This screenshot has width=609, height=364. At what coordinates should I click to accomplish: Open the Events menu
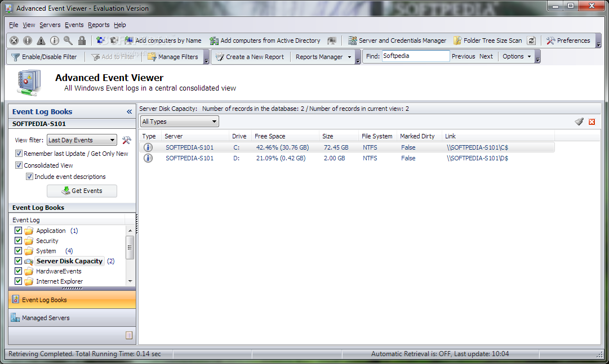coord(74,25)
